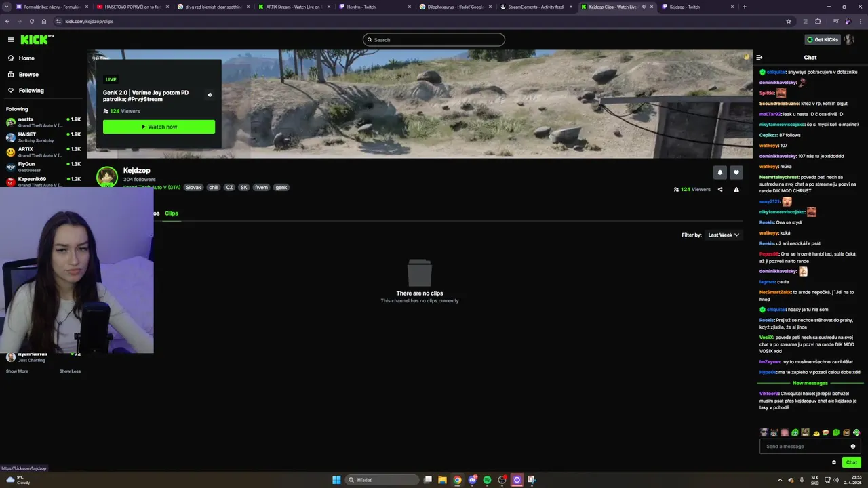Select the genk tag
This screenshot has width=868, height=488.
281,188
